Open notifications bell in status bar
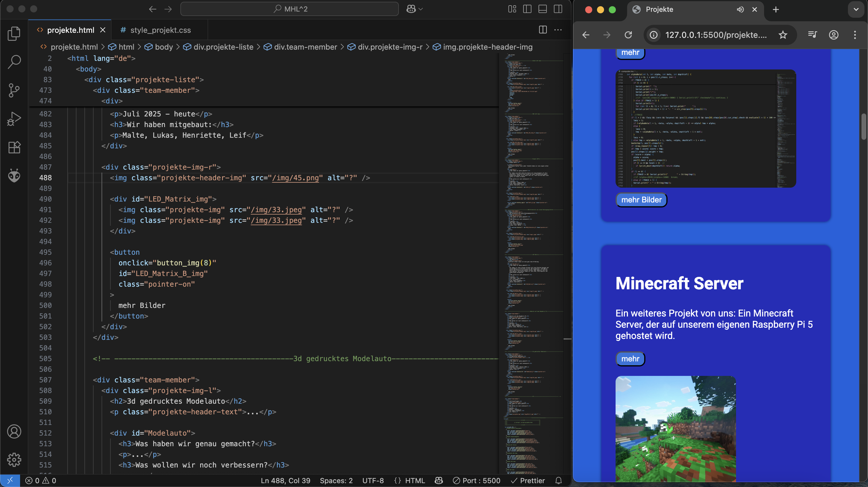The height and width of the screenshot is (487, 868). click(558, 480)
